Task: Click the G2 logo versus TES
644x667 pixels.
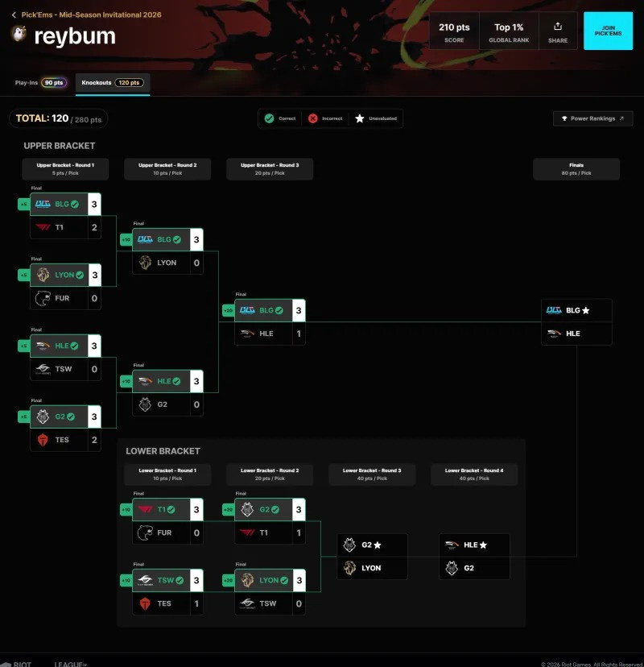Action: click(43, 416)
